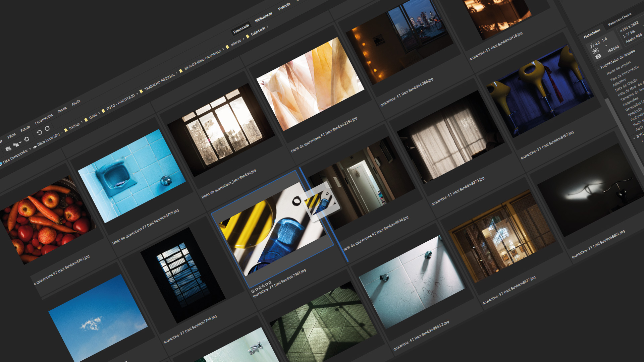Screen dimensions: 644x362
Task: Collapse the Propriedades do Arquivo section
Action: pos(598,68)
